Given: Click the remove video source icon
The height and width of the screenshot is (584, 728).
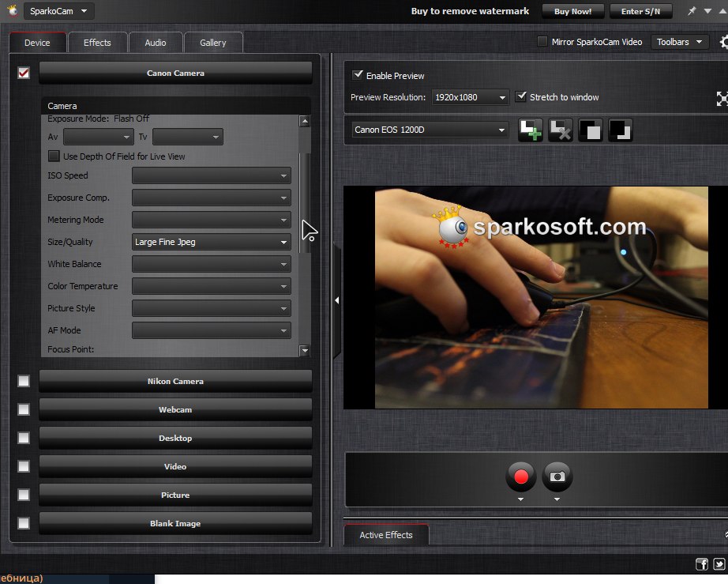Looking at the screenshot, I should 561,130.
